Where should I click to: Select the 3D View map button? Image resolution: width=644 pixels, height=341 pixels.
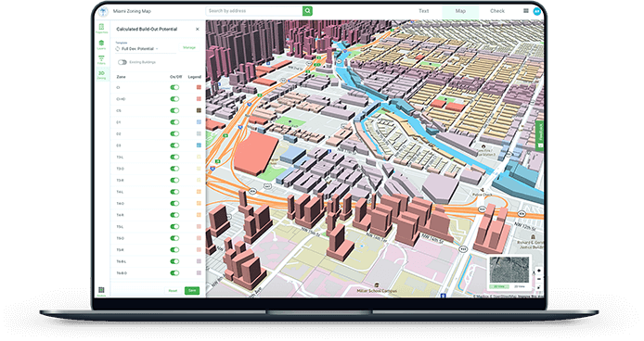499,286
